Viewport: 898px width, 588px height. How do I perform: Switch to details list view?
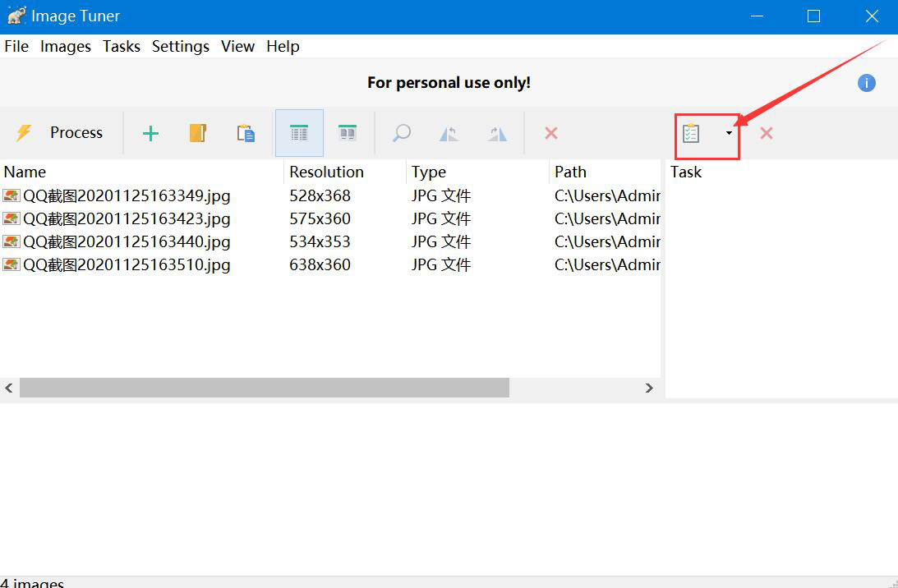[x=299, y=133]
